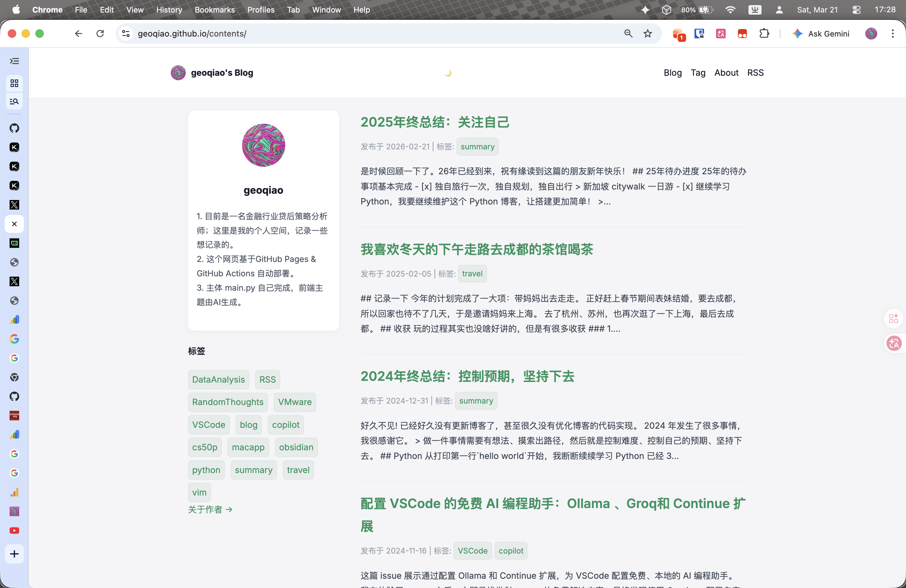The image size is (906, 588).
Task: Open the Wi-Fi status menu
Action: [x=730, y=10]
